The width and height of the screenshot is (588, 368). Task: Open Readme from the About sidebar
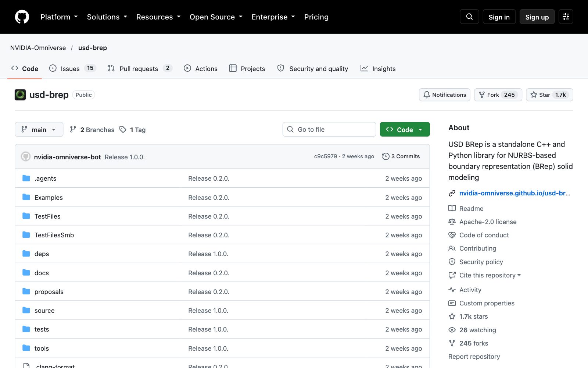(x=466, y=208)
